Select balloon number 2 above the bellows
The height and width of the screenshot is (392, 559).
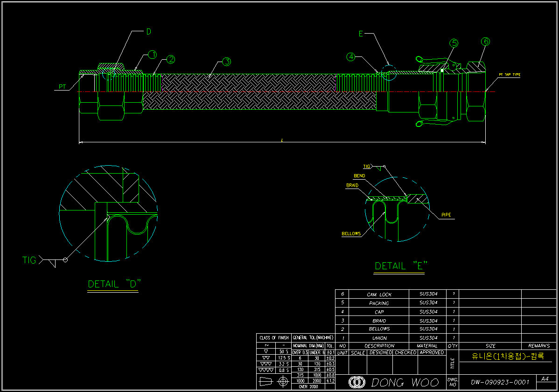coord(171,59)
